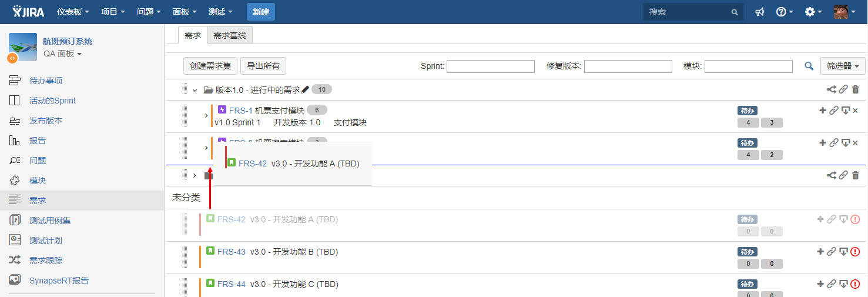Open the FRS-1 issue link
The height and width of the screenshot is (297, 868).
coord(241,110)
